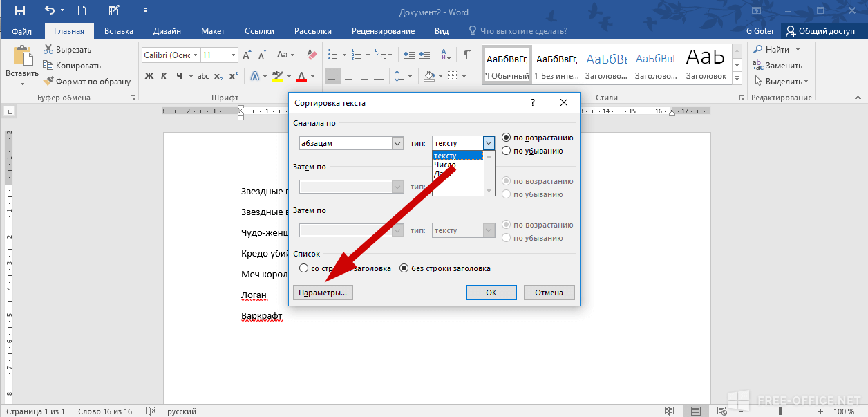868x417 pixels.
Task: Switch to Макет tab
Action: pos(213,31)
